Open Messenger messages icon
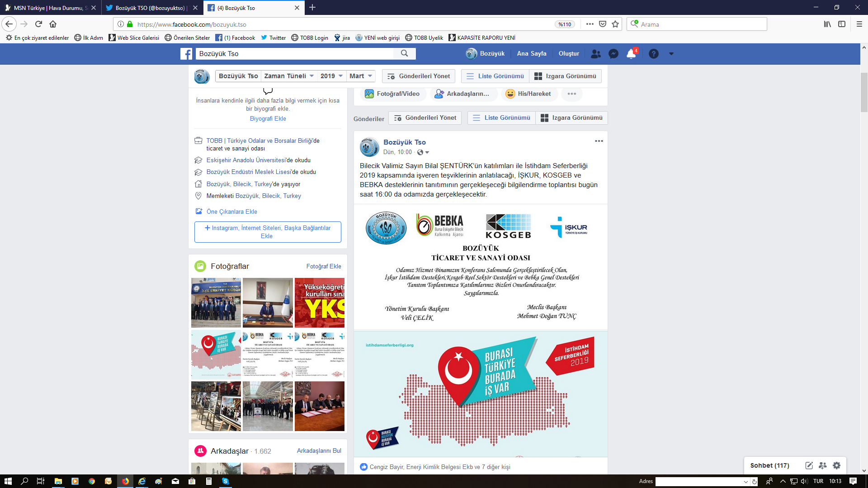Image resolution: width=868 pixels, height=488 pixels. [613, 54]
